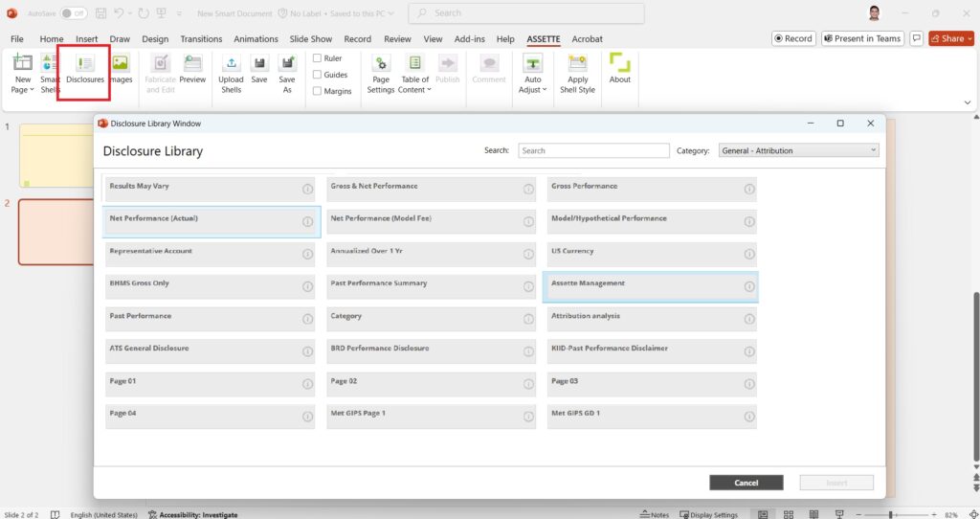
Task: Select slide 1 thumbnail
Action: (x=56, y=156)
